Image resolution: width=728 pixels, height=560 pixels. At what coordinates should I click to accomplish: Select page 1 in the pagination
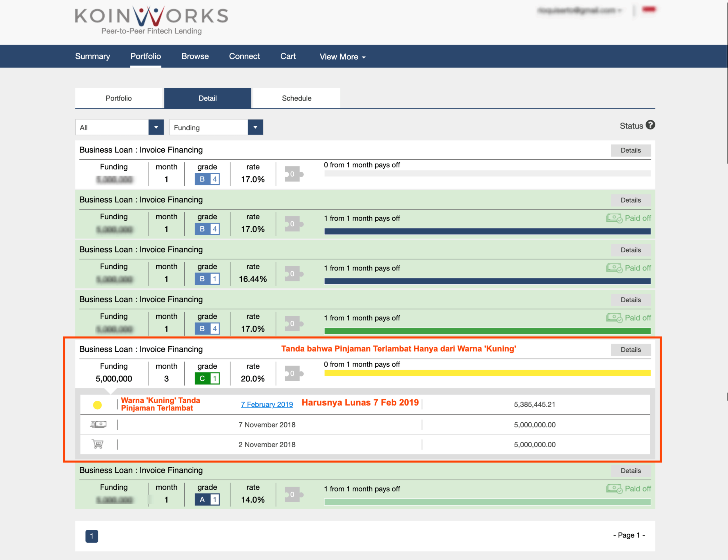(92, 536)
